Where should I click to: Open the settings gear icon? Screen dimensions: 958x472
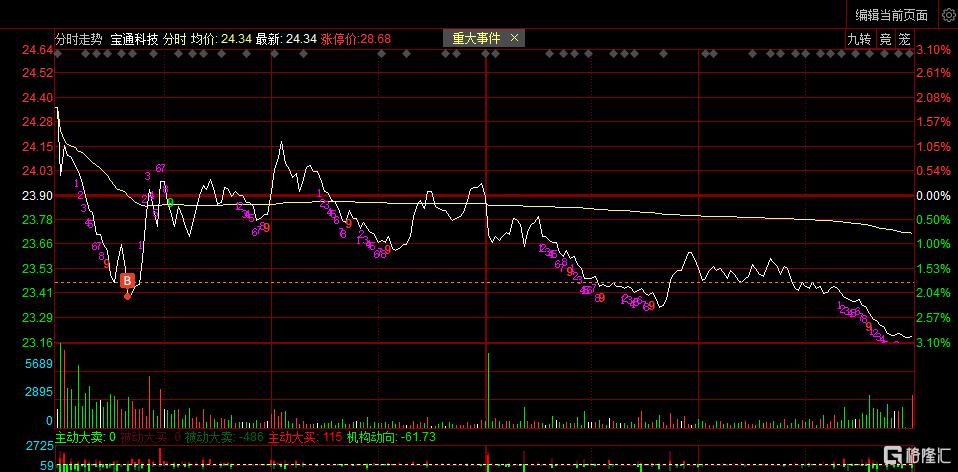click(x=948, y=15)
